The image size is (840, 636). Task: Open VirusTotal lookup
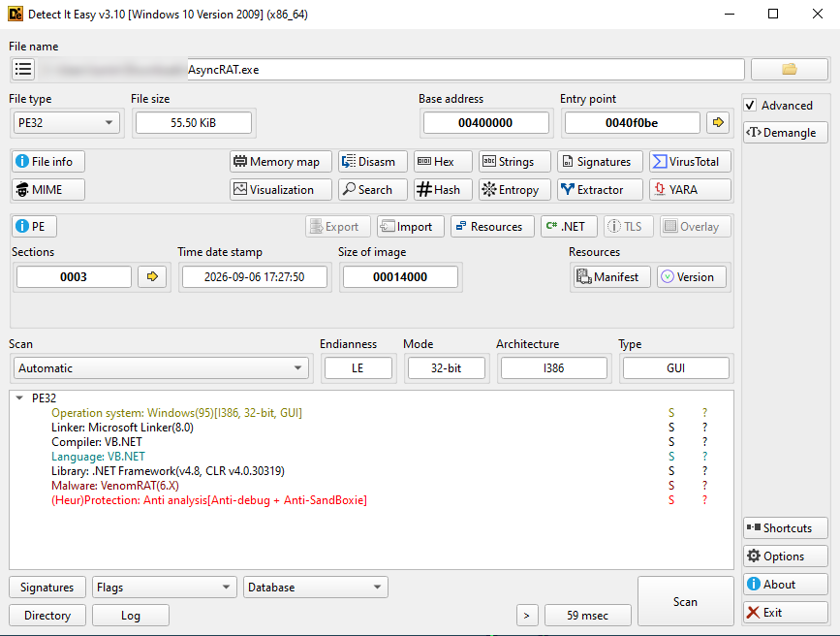coord(690,161)
